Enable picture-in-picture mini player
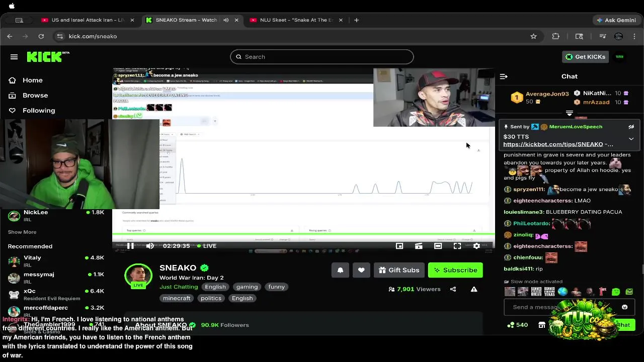Image resolution: width=644 pixels, height=362 pixels. (399, 246)
